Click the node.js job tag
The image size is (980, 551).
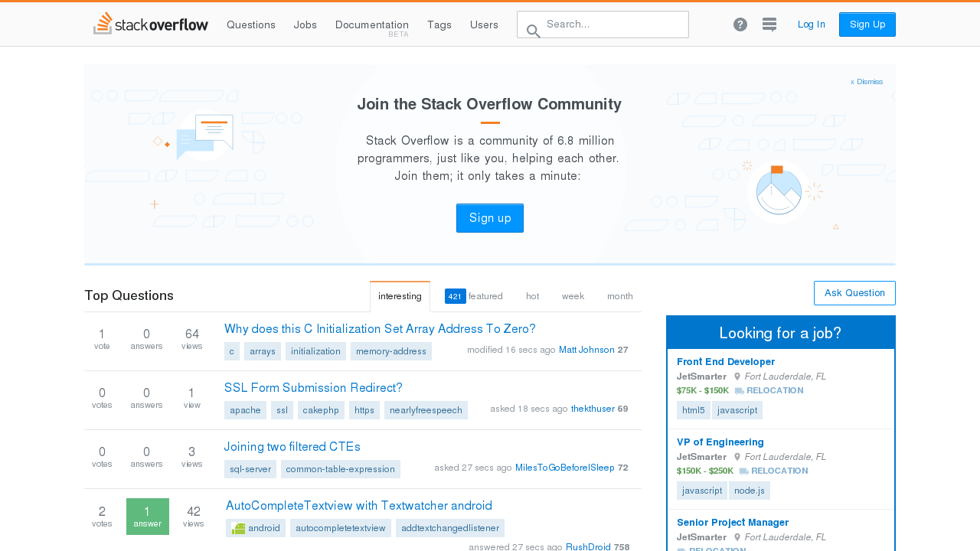tap(750, 491)
